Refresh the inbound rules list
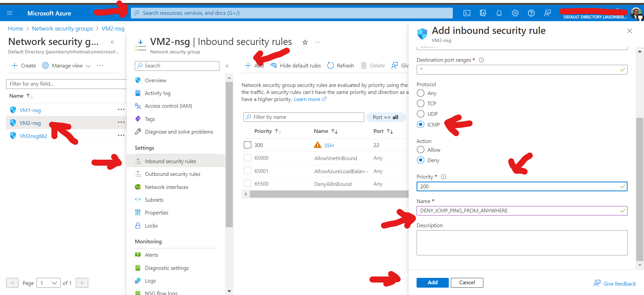This screenshot has height=295, width=644. [340, 66]
